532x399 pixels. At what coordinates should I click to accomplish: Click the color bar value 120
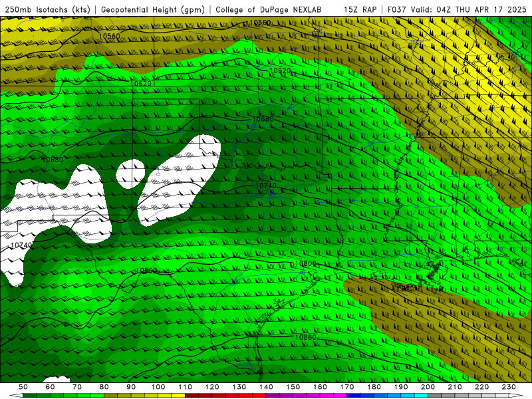212,387
